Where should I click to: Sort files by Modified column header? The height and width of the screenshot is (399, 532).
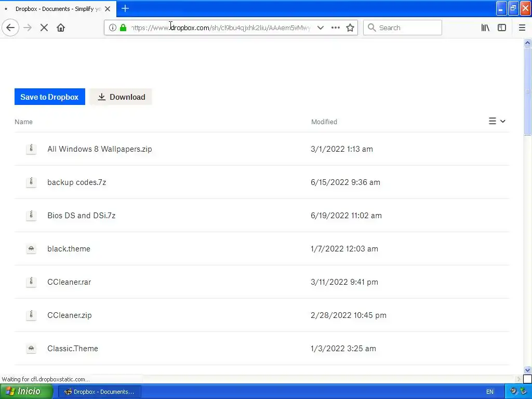click(324, 122)
